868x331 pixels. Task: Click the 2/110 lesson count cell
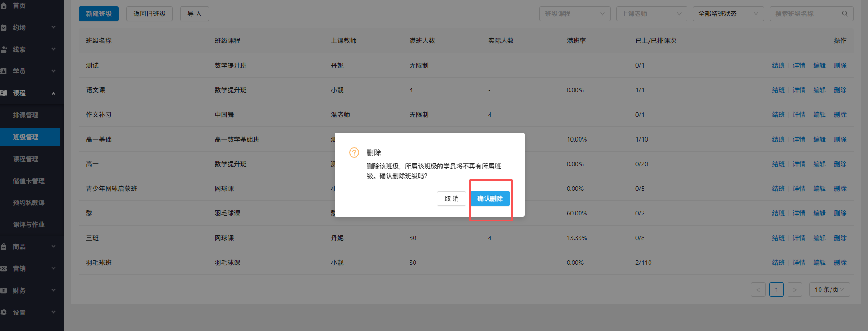click(644, 263)
